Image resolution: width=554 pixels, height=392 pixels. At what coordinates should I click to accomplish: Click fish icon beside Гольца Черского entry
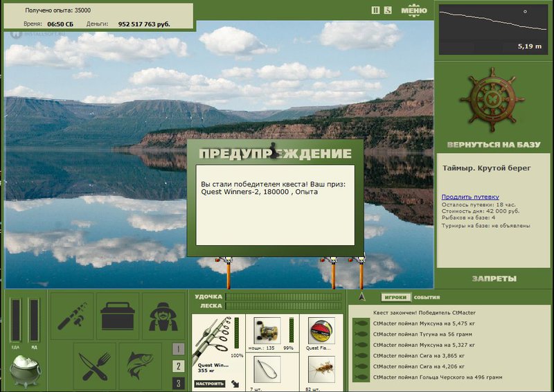pyautogui.click(x=360, y=377)
